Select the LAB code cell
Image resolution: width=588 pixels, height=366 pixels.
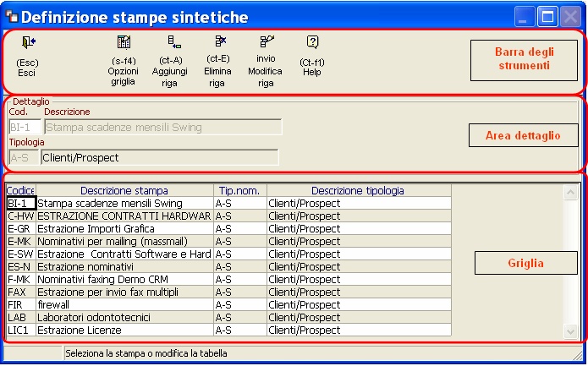[21, 318]
